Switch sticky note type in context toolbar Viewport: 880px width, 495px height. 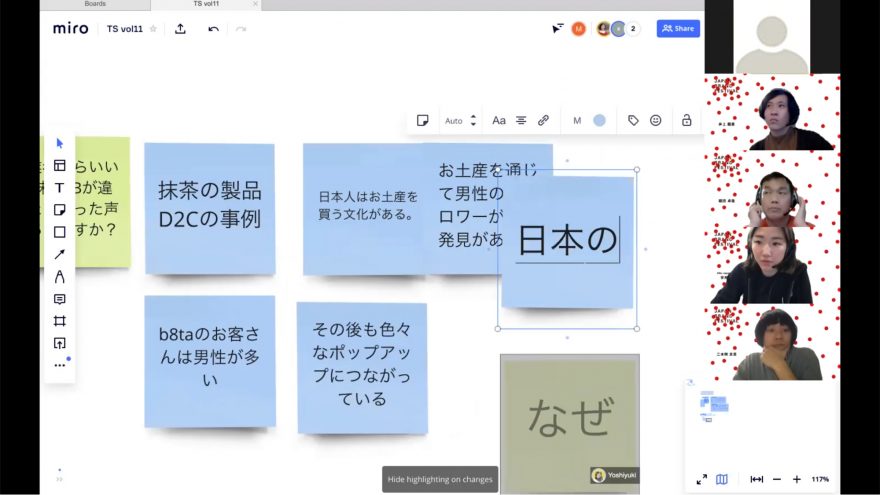point(423,120)
